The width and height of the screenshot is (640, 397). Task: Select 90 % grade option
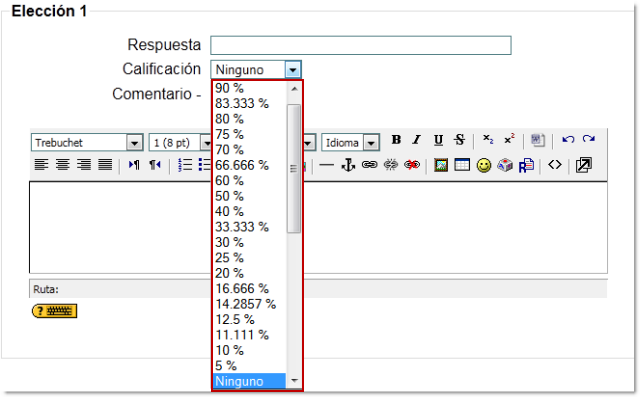click(249, 88)
